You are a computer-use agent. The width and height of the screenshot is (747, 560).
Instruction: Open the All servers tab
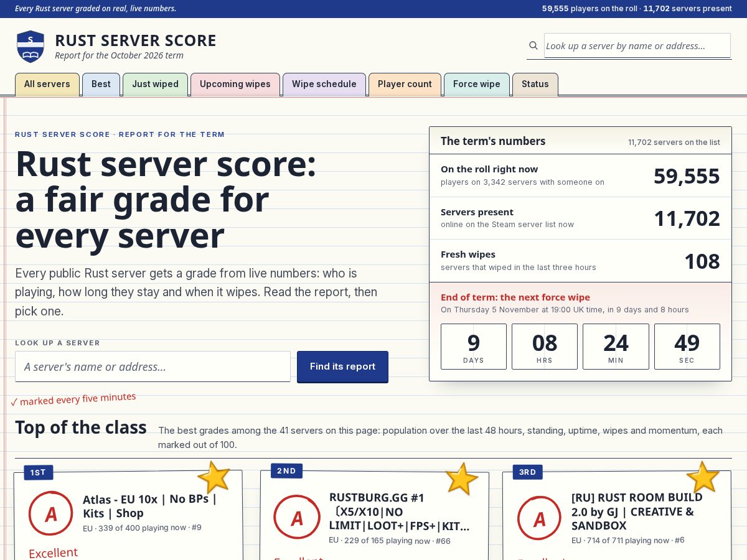point(47,85)
